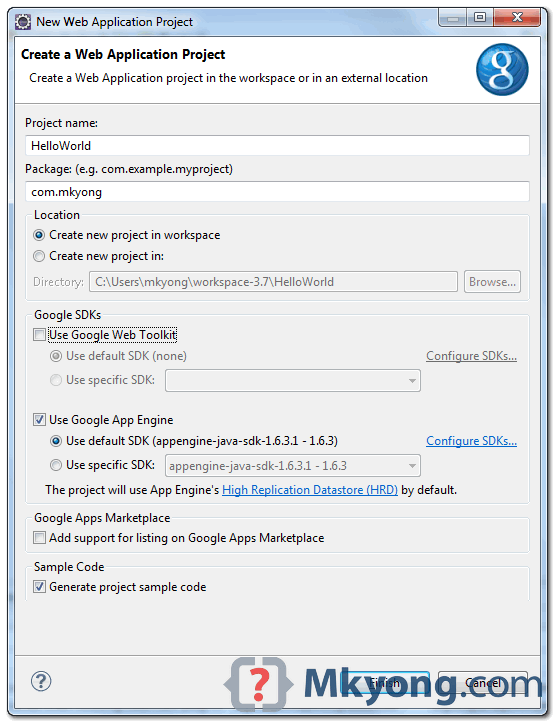Screen dimensions: 555x723
Task: Uncheck Generate project sample code
Action: [x=40, y=587]
